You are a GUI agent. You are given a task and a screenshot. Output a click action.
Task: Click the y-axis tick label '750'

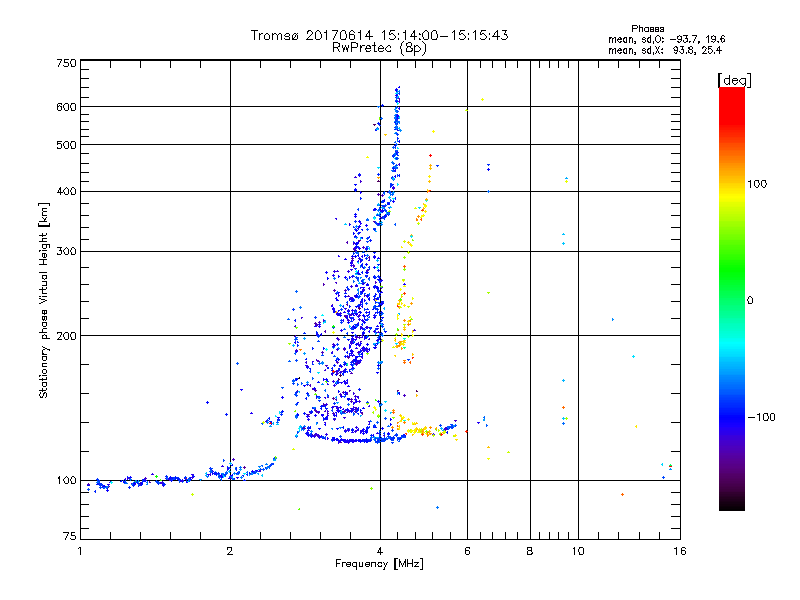point(66,63)
